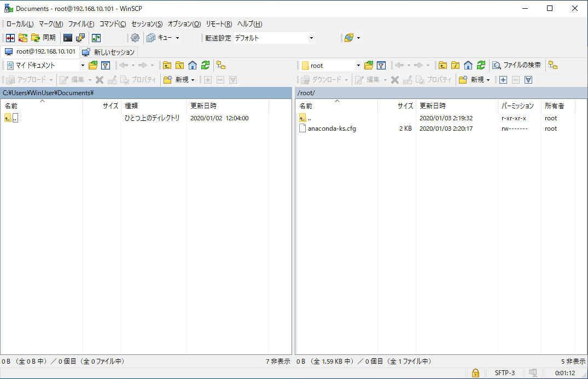Go to remote home directory icon
Screen dimensions: 588x379
(468, 65)
